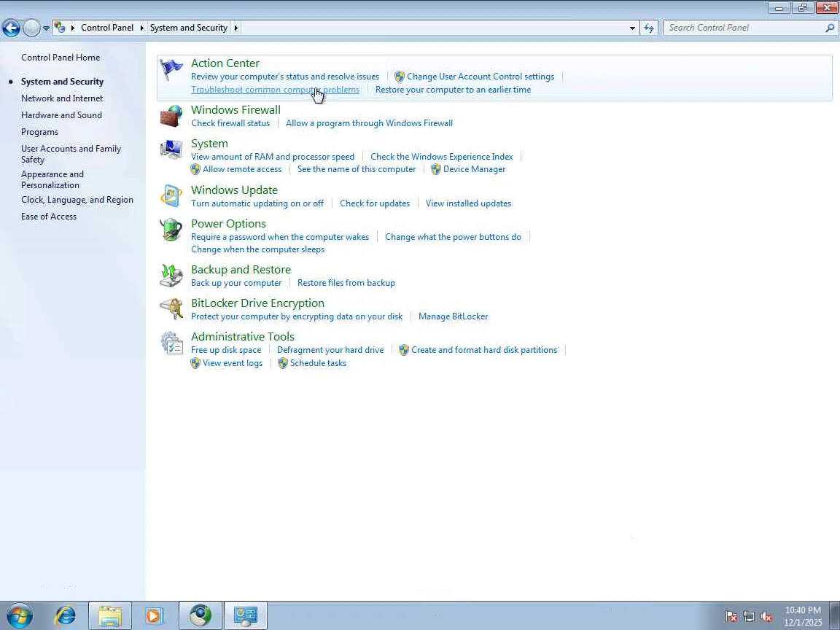Open the Programs category
Image resolution: width=840 pixels, height=630 pixels.
39,132
